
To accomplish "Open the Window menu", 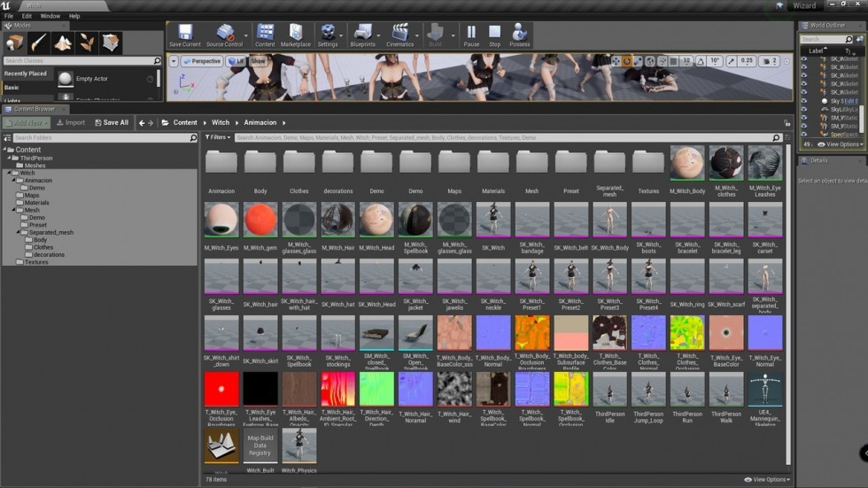I will point(50,16).
